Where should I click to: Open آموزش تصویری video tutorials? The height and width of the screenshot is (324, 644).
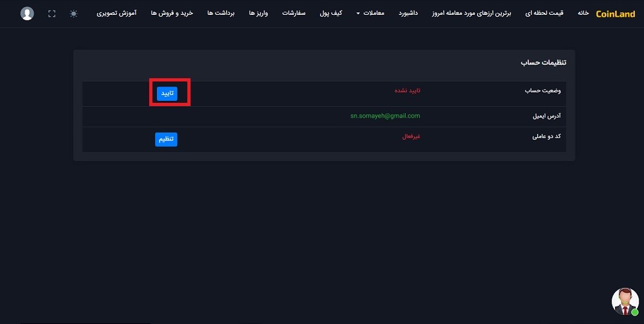117,13
